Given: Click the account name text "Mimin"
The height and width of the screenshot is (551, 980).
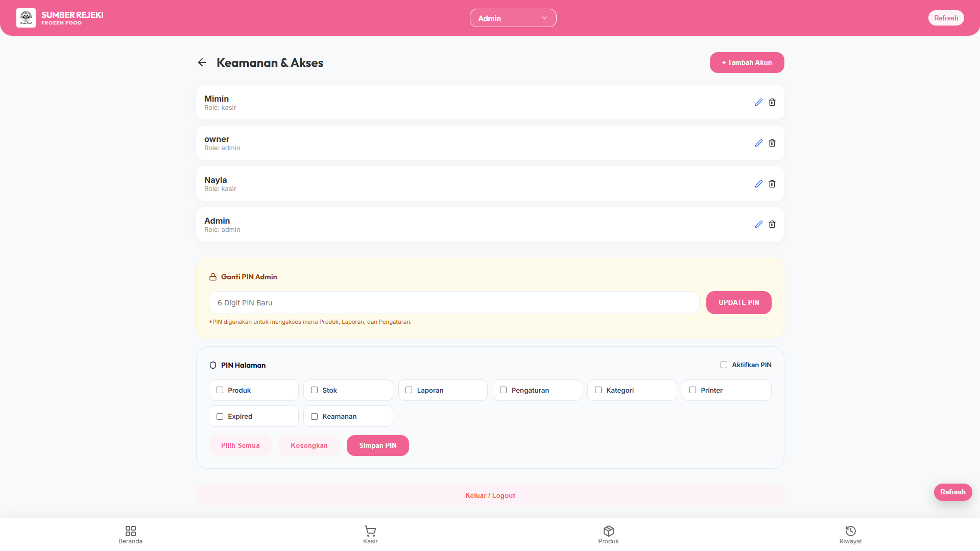Looking at the screenshot, I should tap(217, 99).
